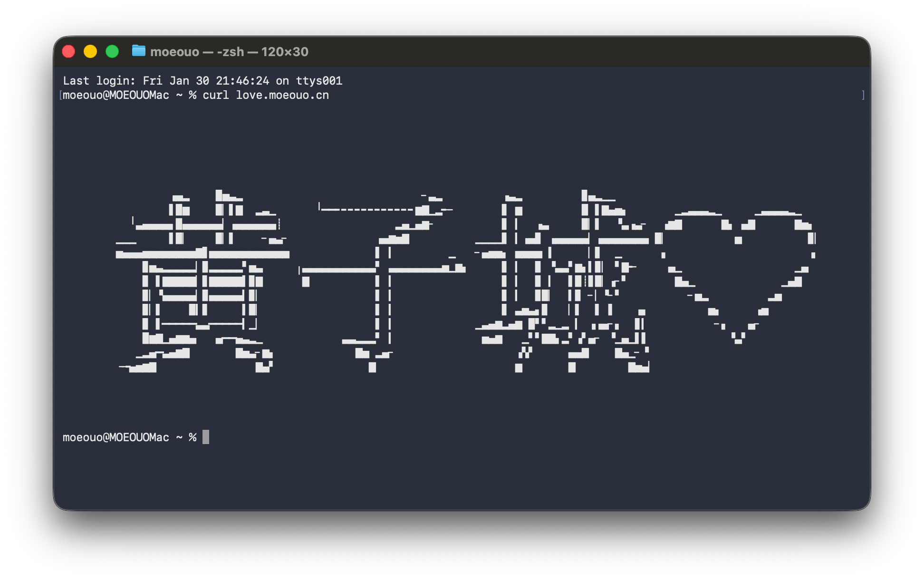Click ttys001 in the login line
The height and width of the screenshot is (581, 924).
319,81
